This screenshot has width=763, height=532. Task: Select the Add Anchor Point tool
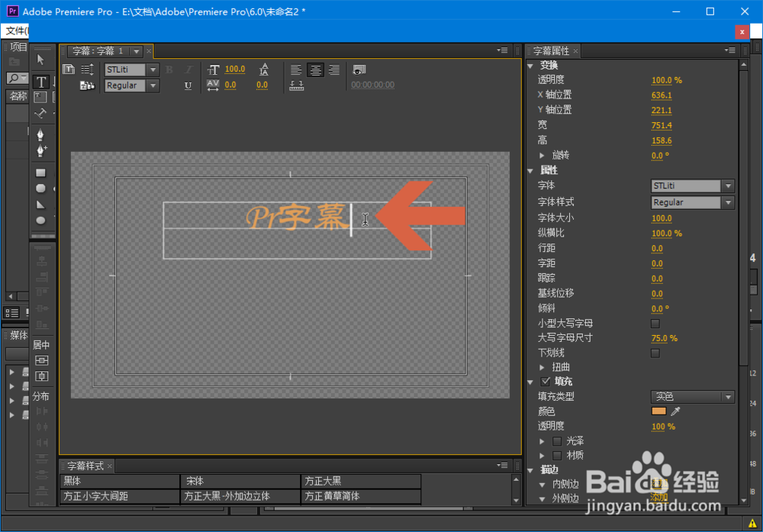(41, 151)
